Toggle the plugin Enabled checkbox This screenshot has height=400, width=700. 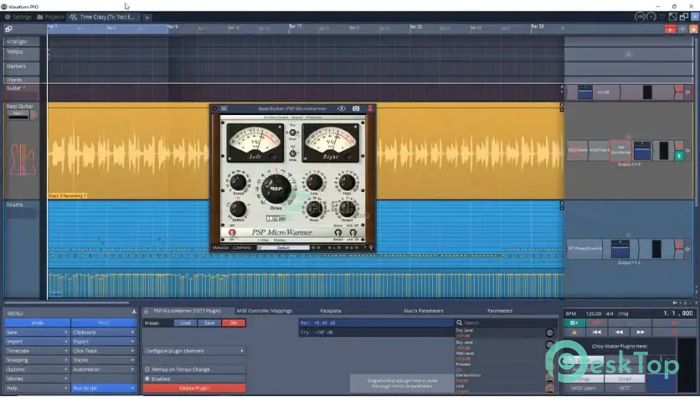tap(147, 379)
